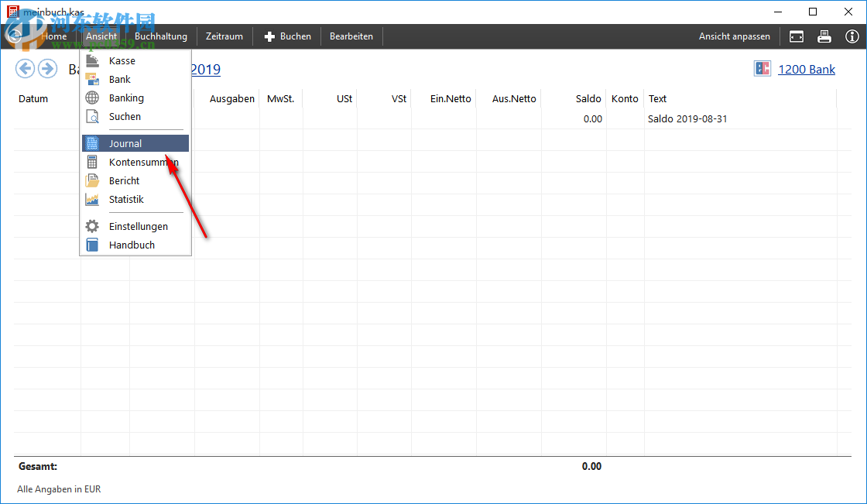Click the Bericht folder icon
This screenshot has height=504, width=867.
click(92, 181)
